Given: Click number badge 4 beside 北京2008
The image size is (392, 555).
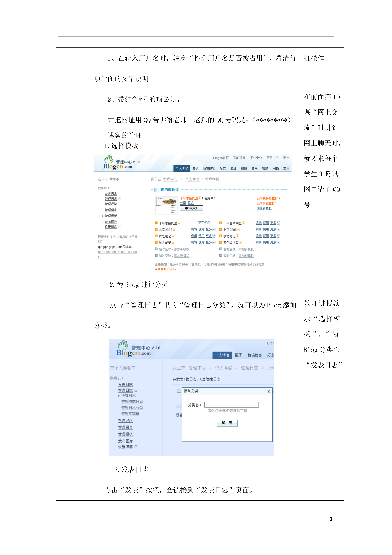Looking at the screenshot, I should click(x=221, y=229).
